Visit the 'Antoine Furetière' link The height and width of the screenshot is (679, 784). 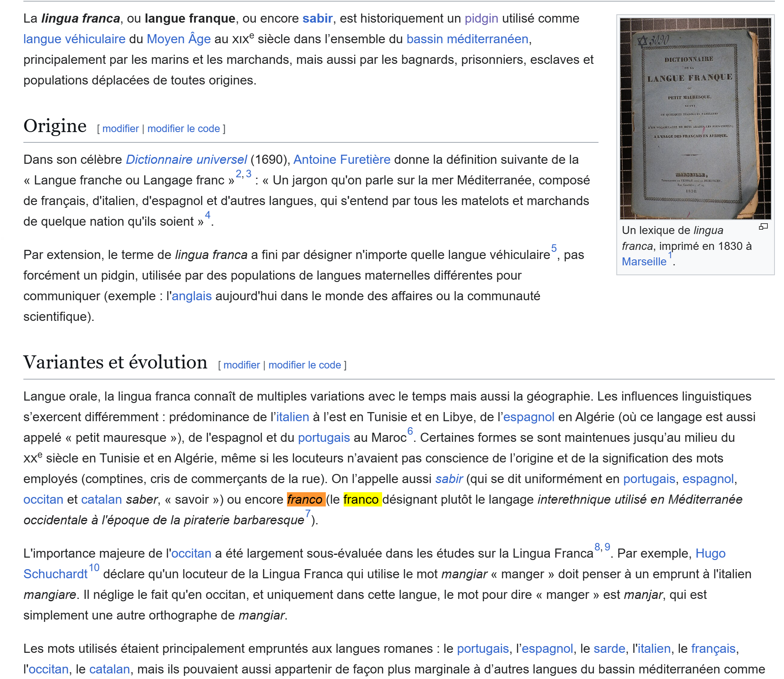pos(342,159)
